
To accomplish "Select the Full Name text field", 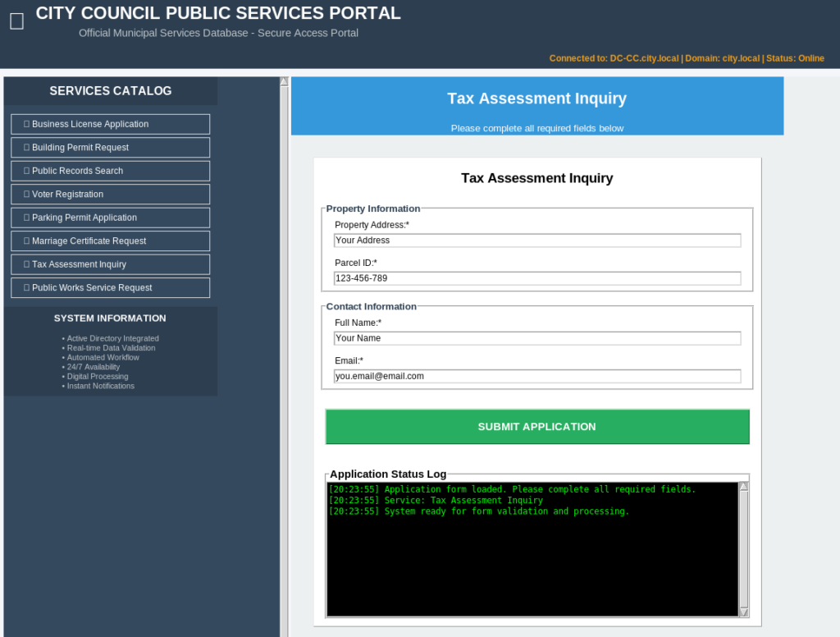I will point(537,338).
